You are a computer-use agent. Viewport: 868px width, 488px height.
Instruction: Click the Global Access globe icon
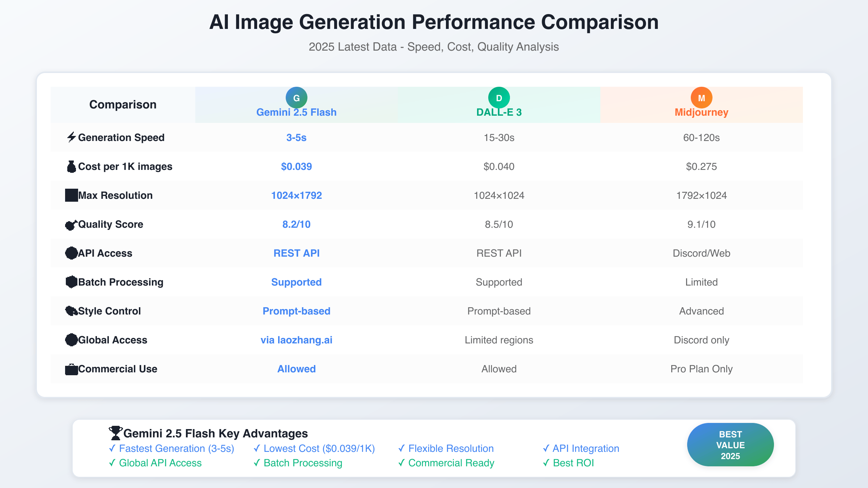pos(71,340)
